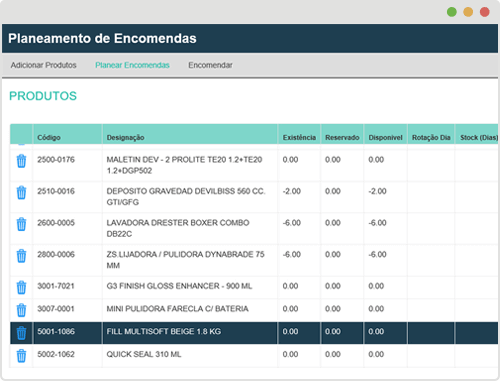The image size is (500, 381).
Task: Click MINI PULIDORA FARECLA C/ BATERIA
Action: (177, 309)
